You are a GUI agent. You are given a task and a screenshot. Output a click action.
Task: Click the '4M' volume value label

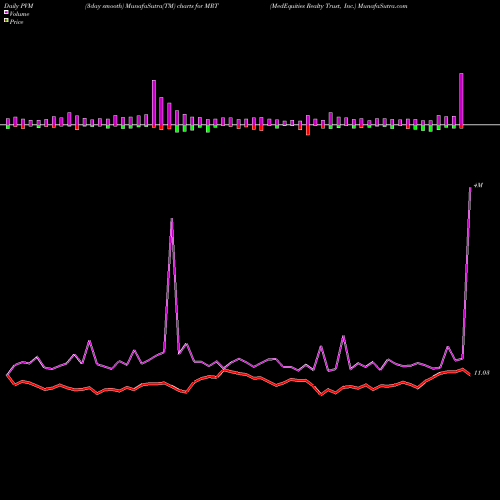point(479,185)
